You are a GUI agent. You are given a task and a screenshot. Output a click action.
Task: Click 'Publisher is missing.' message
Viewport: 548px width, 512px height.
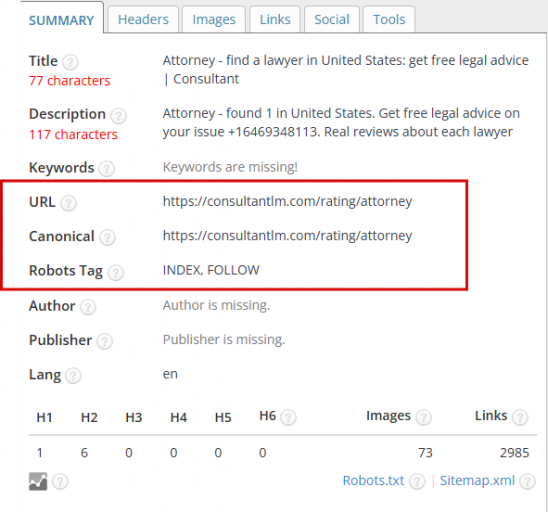click(224, 339)
